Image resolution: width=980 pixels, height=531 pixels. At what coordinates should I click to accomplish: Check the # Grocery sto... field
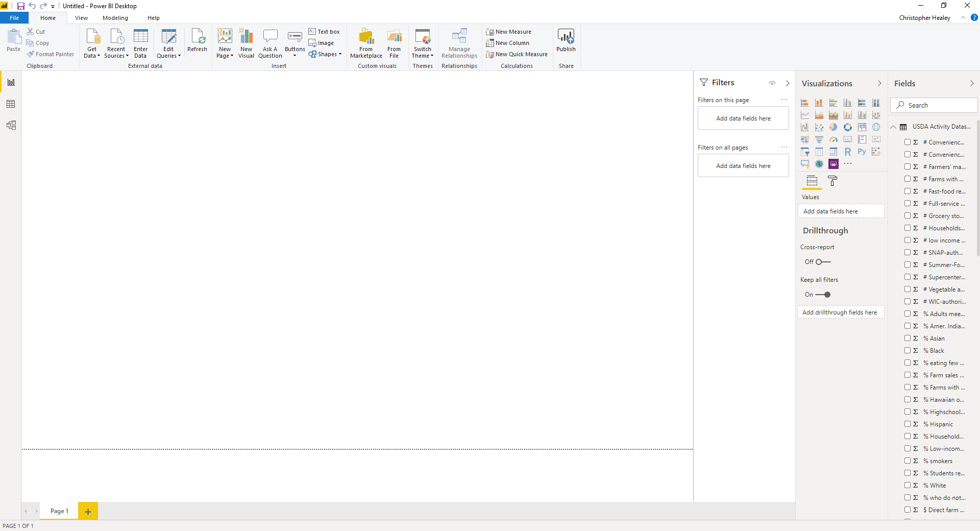(908, 215)
